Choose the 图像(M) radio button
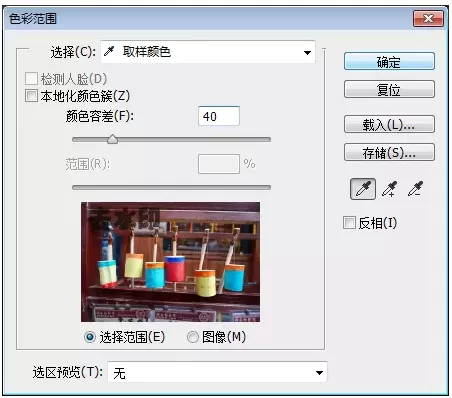The height and width of the screenshot is (398, 452). coord(192,337)
